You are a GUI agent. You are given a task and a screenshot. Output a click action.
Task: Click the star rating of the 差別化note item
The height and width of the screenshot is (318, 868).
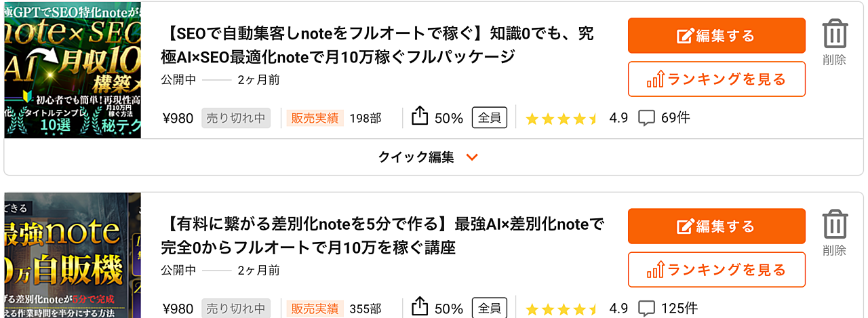click(561, 310)
